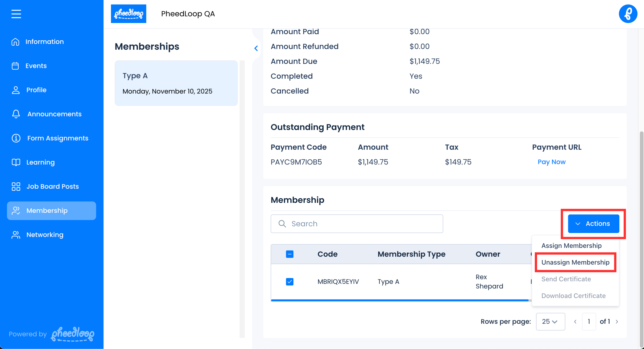Screen dimensions: 644x349
Task: Collapse the Memberships panel with chevron
Action: coord(256,48)
